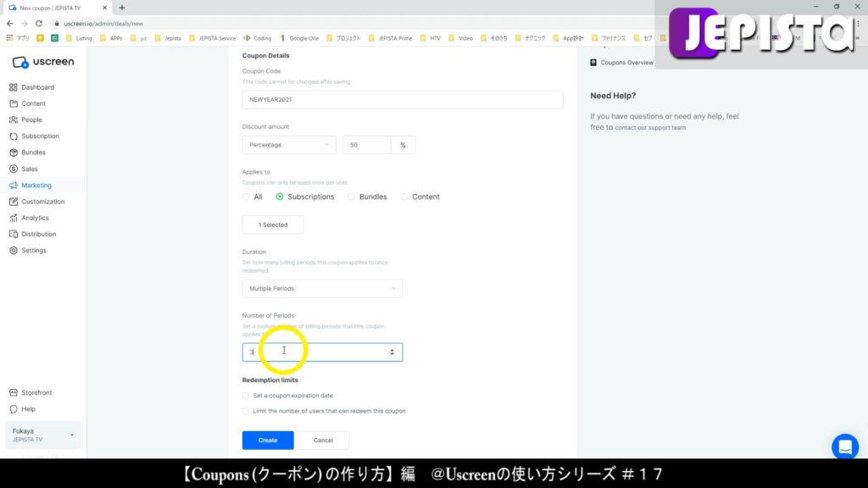868x488 pixels.
Task: Open the chat support bubble
Action: 845,446
